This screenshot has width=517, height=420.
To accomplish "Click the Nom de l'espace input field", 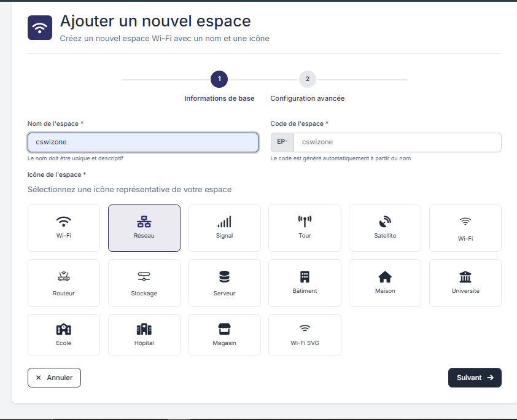I will coord(142,142).
